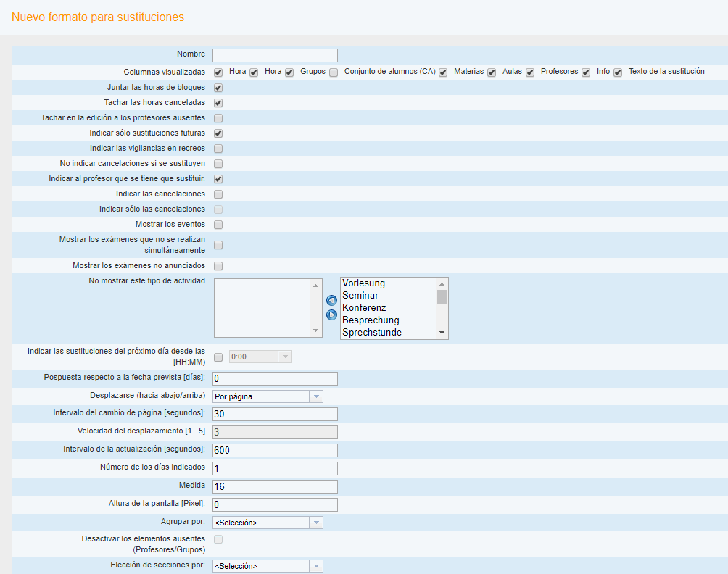Screen dimensions: 728x574
Task: Toggle the Info column checkbox
Action: 586,72
